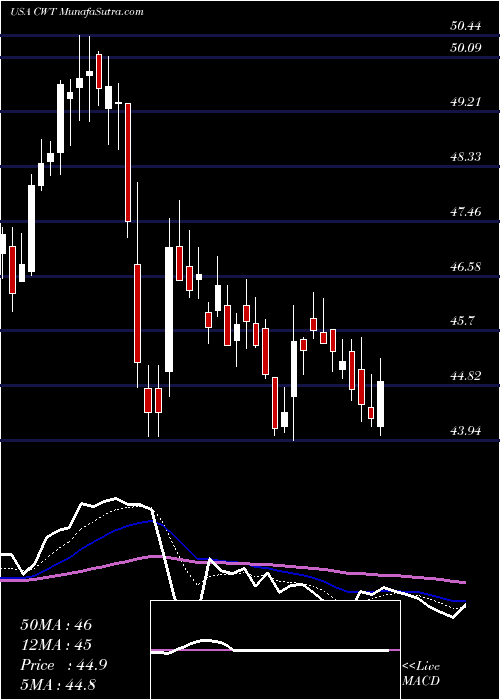Click the '50MA : 46' readout
The width and height of the screenshot is (500, 700).
click(56, 625)
